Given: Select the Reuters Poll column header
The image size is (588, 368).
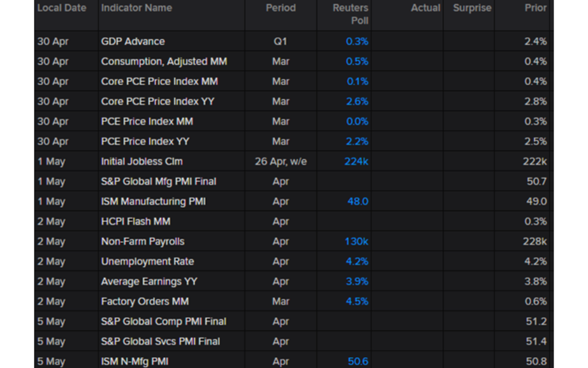Looking at the screenshot, I should tap(350, 14).
